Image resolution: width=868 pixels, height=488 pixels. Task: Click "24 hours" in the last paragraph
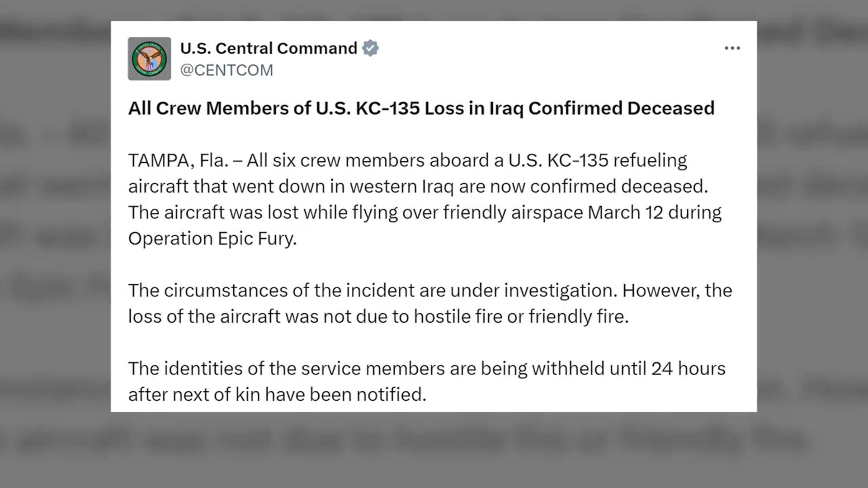[x=688, y=369]
